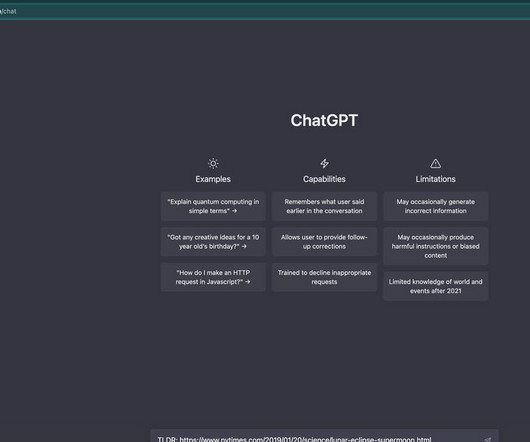The width and height of the screenshot is (530, 442).
Task: Click the send message paper-plane icon
Action: [487, 439]
